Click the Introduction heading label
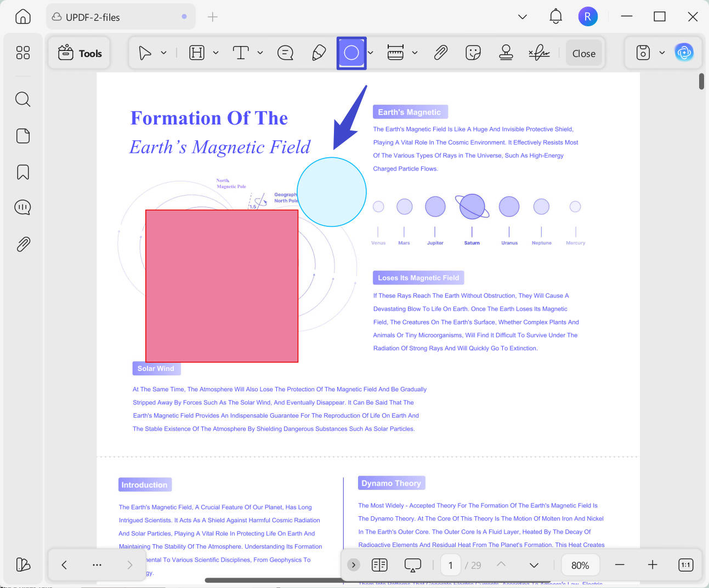The image size is (709, 588). pos(144,485)
